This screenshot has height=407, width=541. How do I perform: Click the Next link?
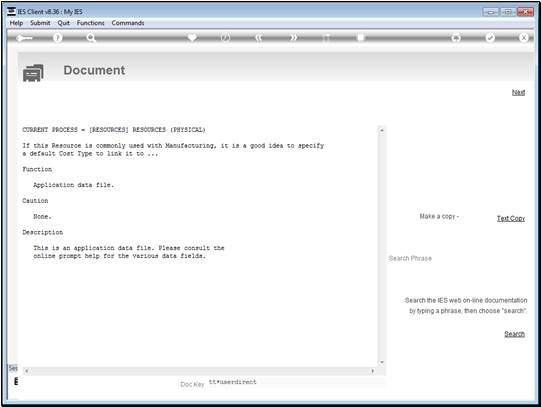[518, 92]
